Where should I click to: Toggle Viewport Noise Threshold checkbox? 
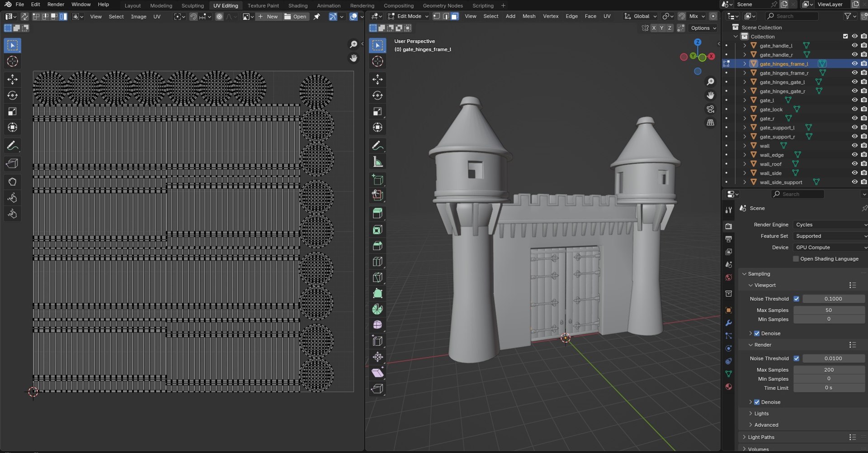click(x=796, y=299)
